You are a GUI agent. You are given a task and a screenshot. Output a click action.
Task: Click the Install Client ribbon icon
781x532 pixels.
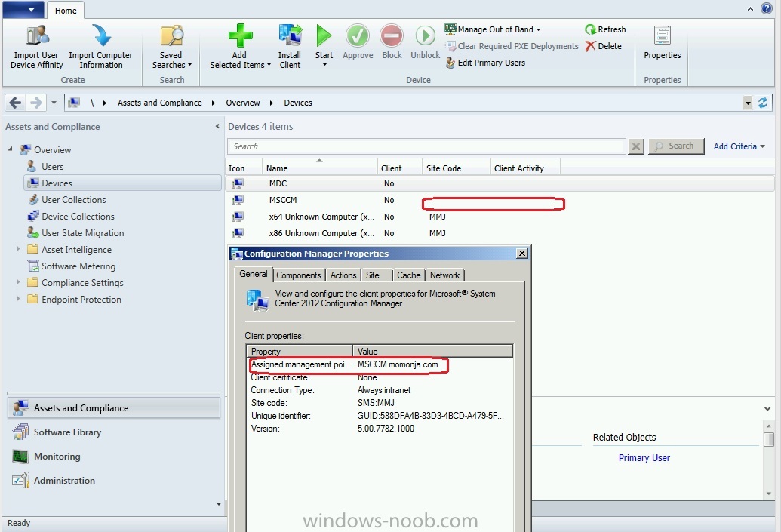290,35
